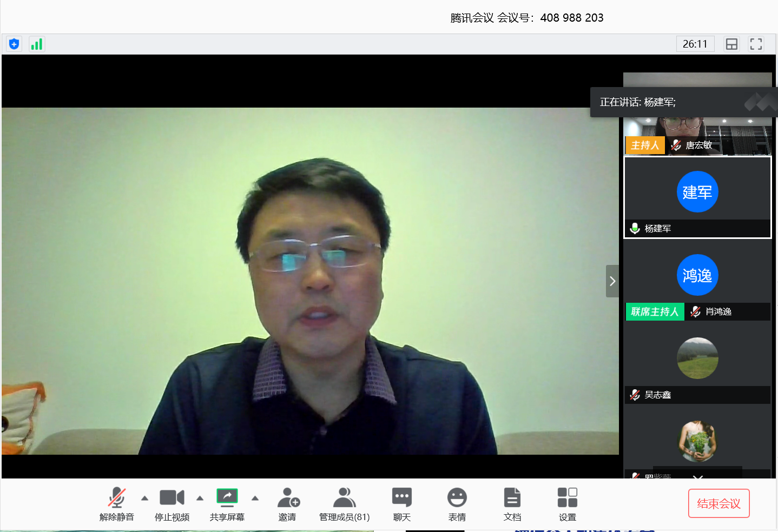The image size is (778, 532).
Task: Collapse the participant sidebar with chevron
Action: [x=612, y=281]
